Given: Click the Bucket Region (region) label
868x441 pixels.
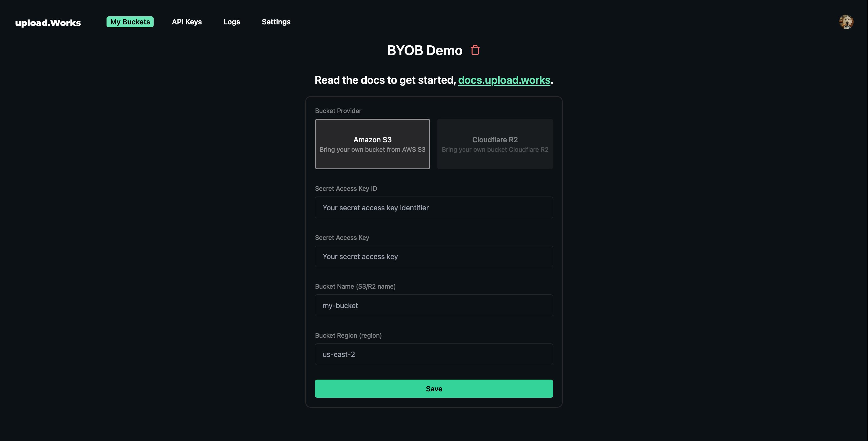Looking at the screenshot, I should tap(348, 335).
